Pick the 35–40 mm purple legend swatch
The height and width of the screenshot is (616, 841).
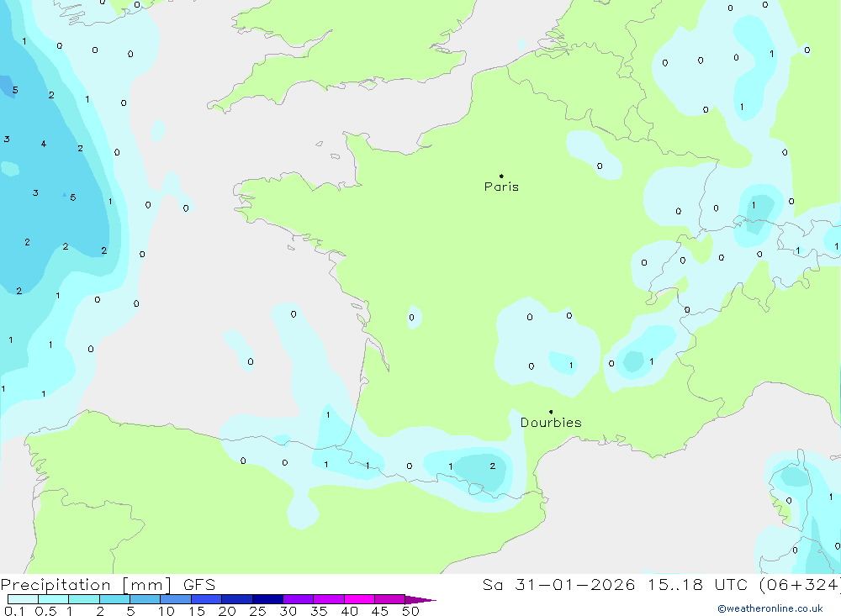click(x=329, y=599)
